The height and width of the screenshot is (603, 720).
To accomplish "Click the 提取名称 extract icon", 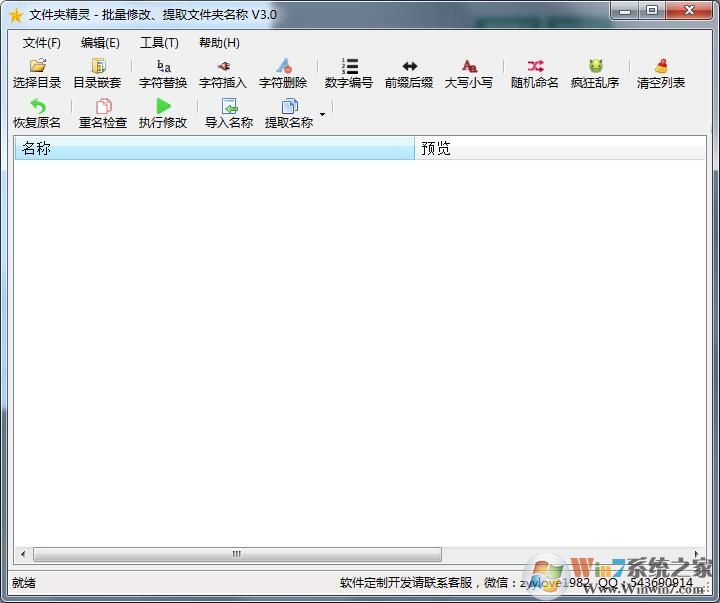I will (x=289, y=106).
